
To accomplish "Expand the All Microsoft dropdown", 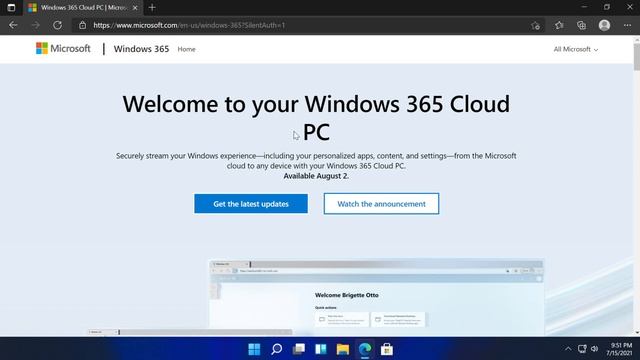I will point(576,49).
